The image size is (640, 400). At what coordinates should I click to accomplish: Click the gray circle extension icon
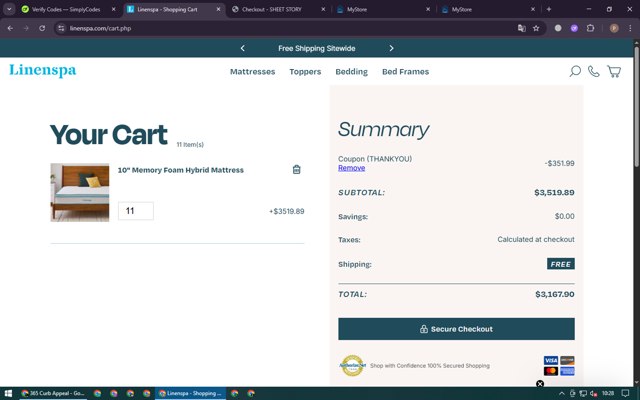click(558, 28)
